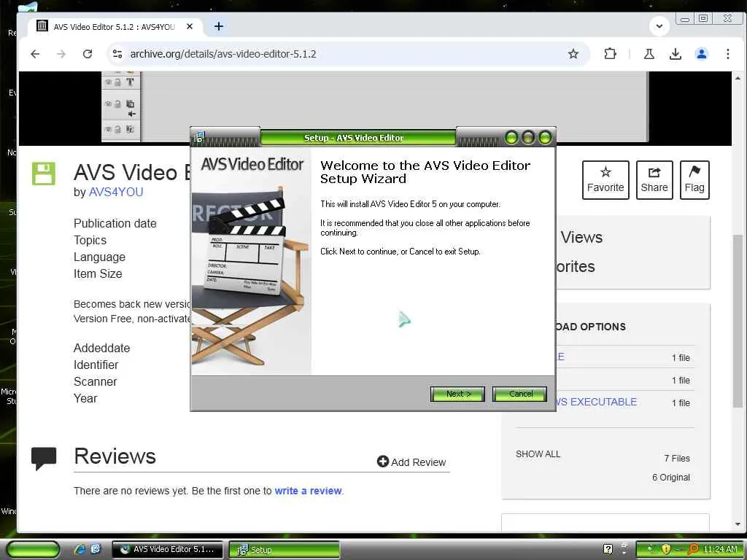Flag this archive item
Viewport: 747px width, 560px height.
[694, 180]
